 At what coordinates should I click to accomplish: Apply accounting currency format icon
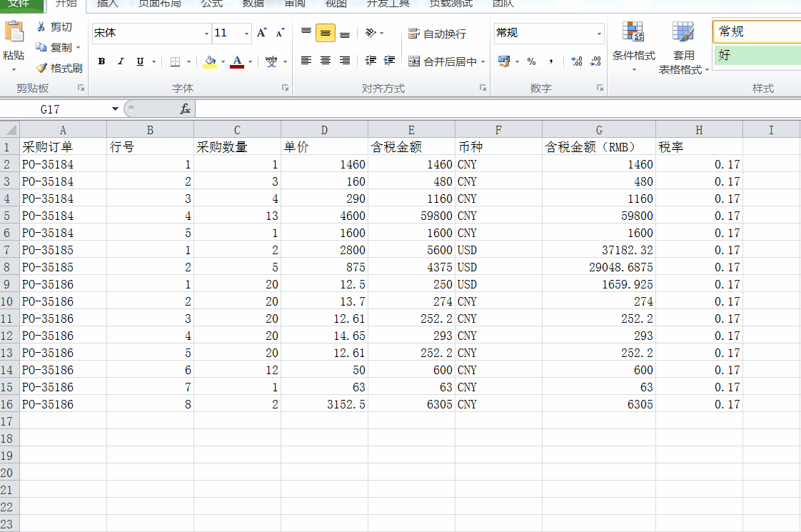point(504,61)
